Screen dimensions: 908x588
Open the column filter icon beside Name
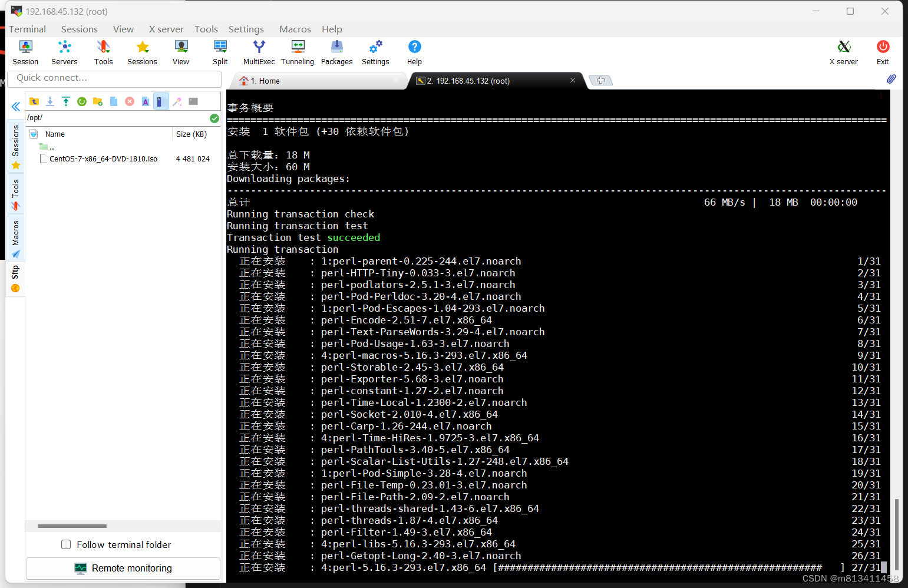[x=34, y=134]
